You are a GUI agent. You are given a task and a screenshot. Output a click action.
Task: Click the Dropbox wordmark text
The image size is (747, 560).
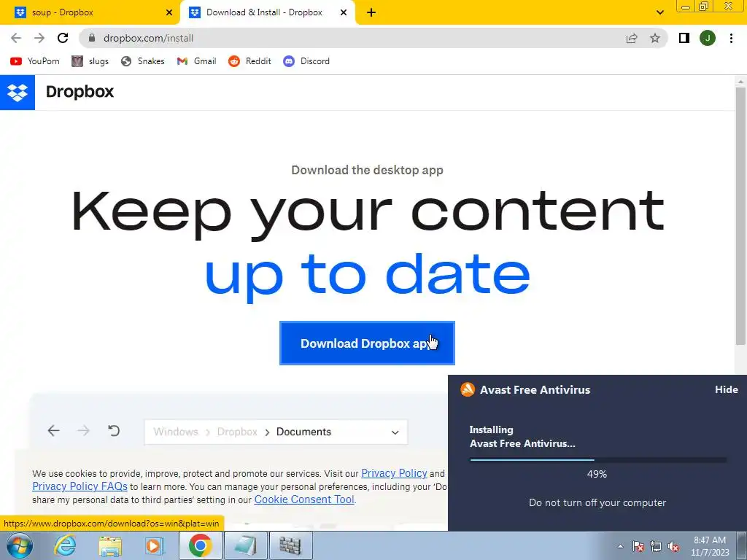point(80,92)
